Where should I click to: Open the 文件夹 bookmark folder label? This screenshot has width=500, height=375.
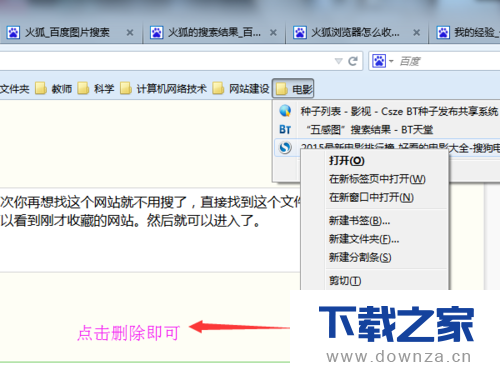(x=15, y=89)
